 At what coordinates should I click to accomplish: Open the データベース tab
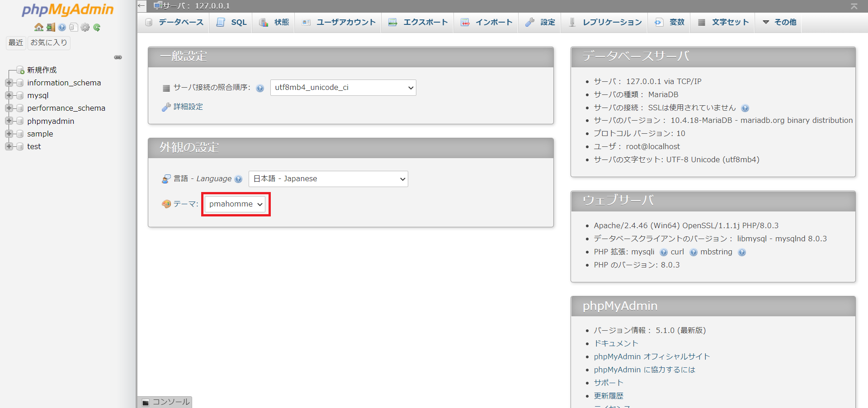point(174,22)
